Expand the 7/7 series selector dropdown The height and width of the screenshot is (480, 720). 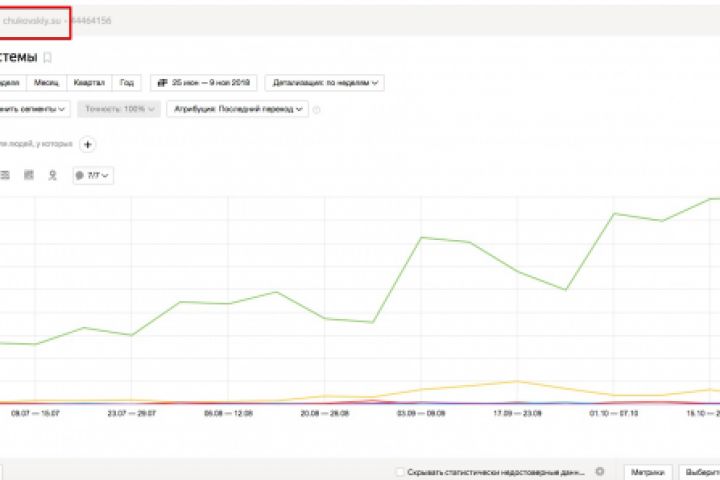pyautogui.click(x=93, y=176)
